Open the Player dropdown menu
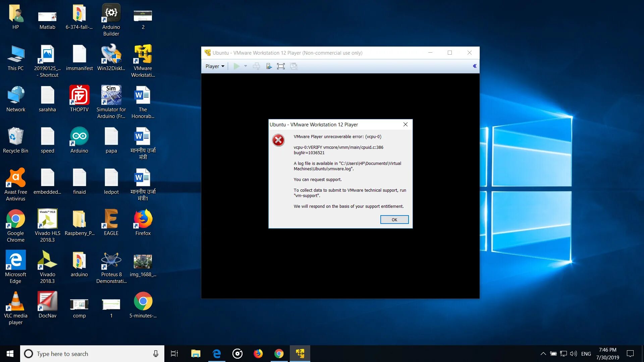644x362 pixels. [x=215, y=66]
